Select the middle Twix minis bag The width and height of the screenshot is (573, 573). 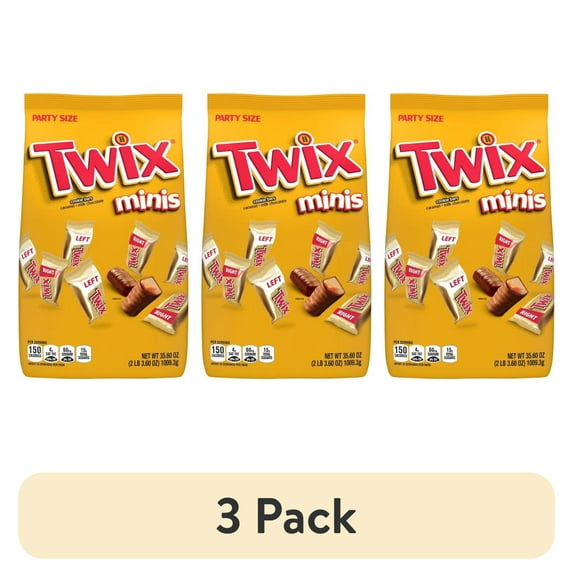tap(286, 236)
